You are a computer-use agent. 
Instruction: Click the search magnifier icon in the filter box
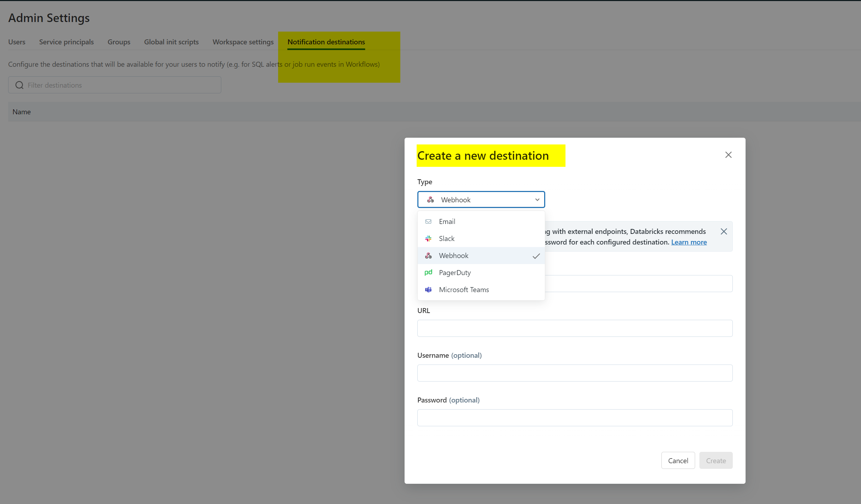click(x=19, y=85)
